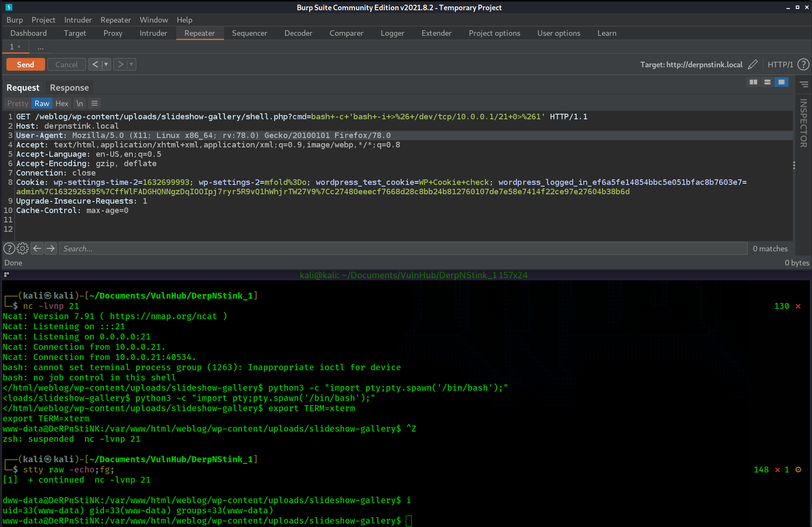Viewport: 812px width, 527px height.
Task: Open the Burp menu
Action: coord(14,20)
